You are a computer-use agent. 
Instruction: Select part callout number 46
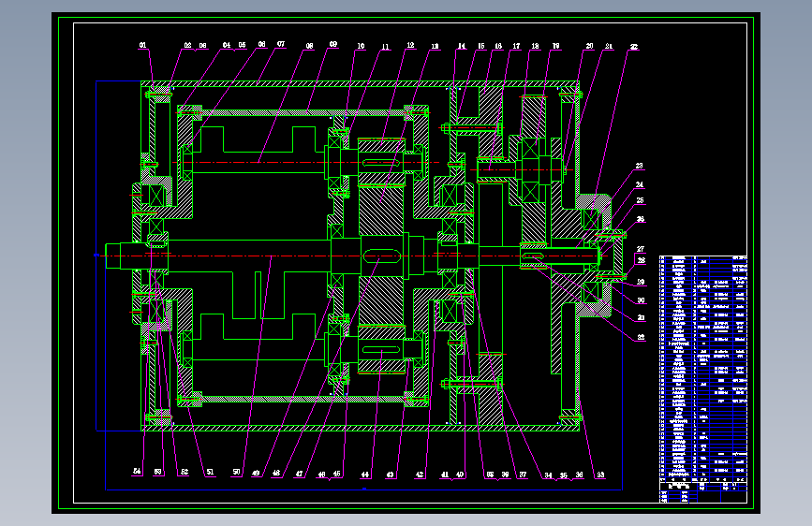point(321,475)
